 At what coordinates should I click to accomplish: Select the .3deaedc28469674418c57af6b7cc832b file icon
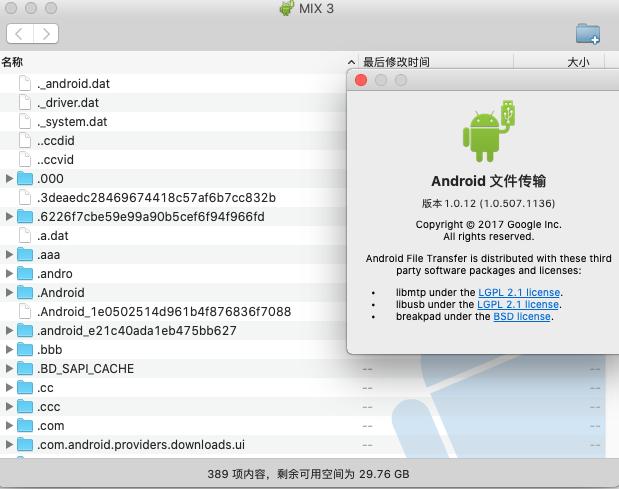[x=25, y=197]
